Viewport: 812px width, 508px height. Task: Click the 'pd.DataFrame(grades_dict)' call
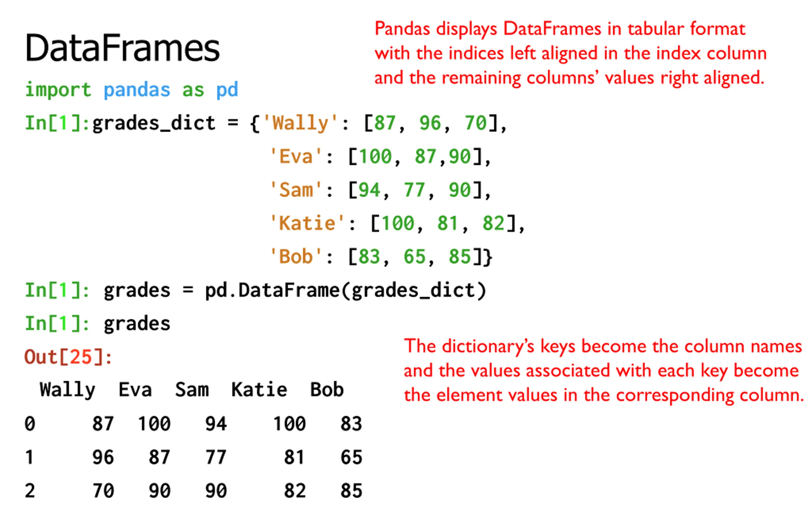tap(346, 290)
